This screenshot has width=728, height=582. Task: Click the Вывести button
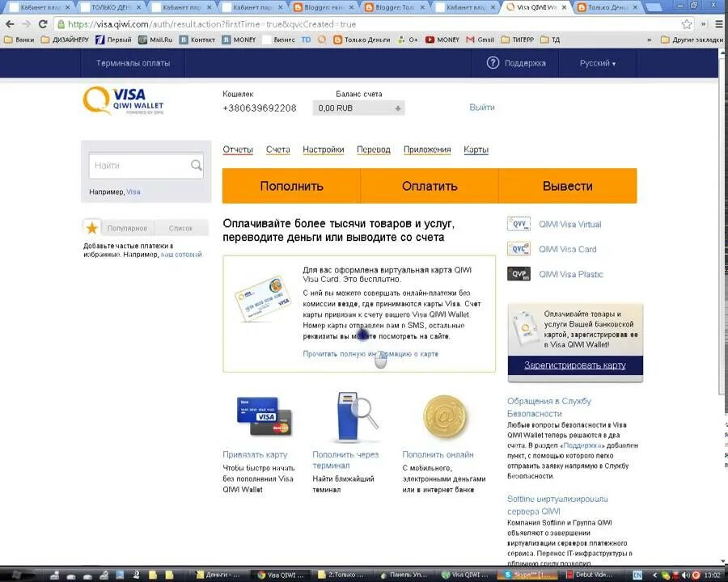tap(568, 186)
